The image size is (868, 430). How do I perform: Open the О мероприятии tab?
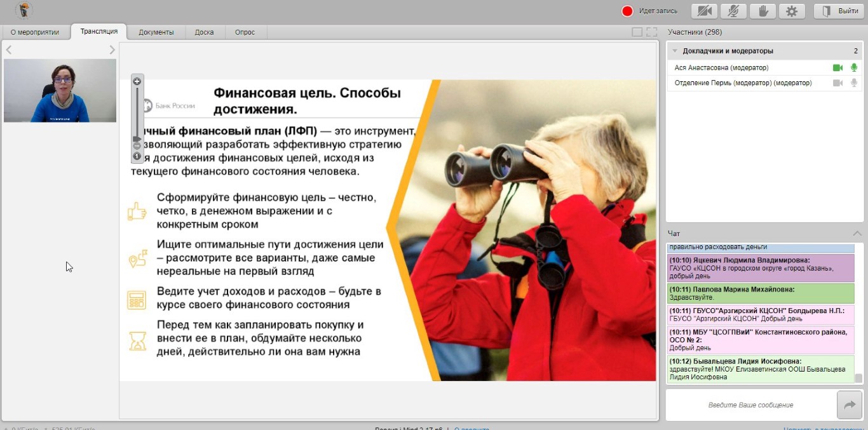pos(35,32)
